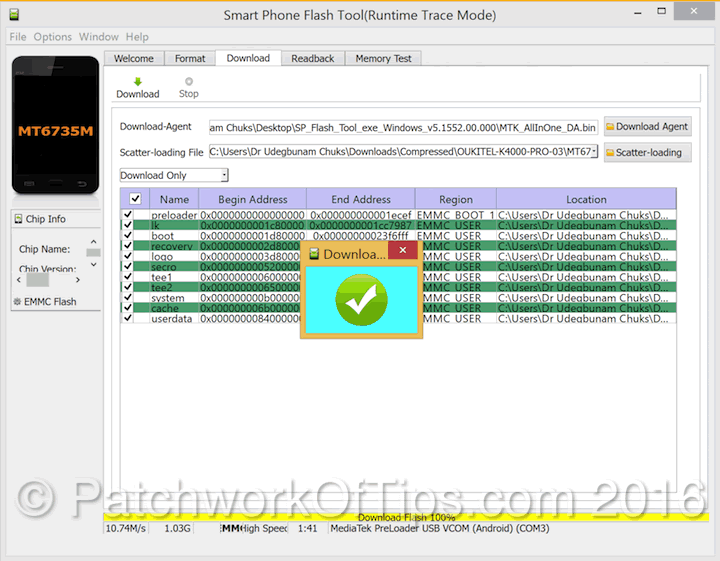Uncheck the system partition checkbox
Viewport: 720px width, 561px height.
(x=128, y=297)
